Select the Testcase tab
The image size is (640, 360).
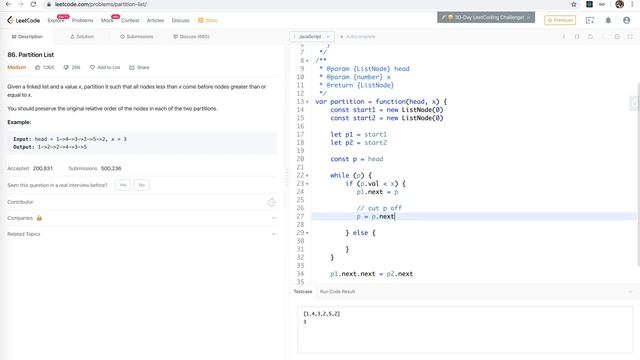[303, 291]
